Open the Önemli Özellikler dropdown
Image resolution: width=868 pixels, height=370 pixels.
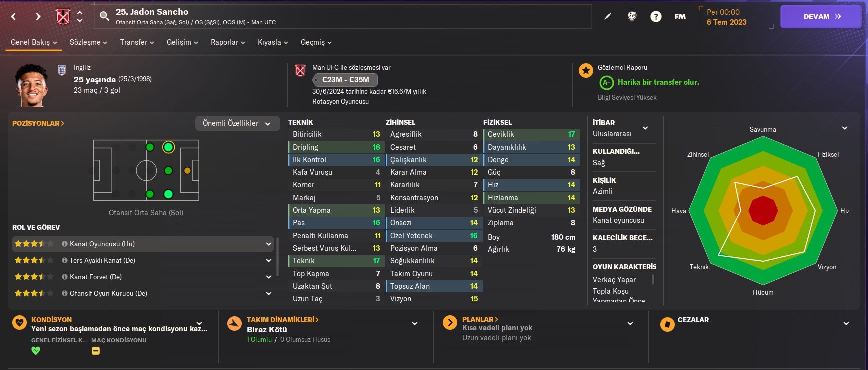[236, 123]
